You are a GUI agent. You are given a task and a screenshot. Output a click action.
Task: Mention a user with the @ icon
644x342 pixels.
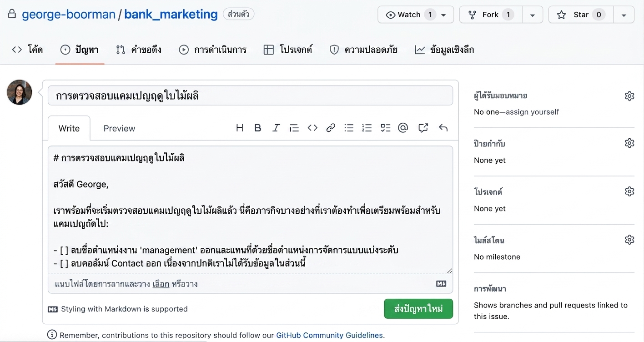pos(403,128)
